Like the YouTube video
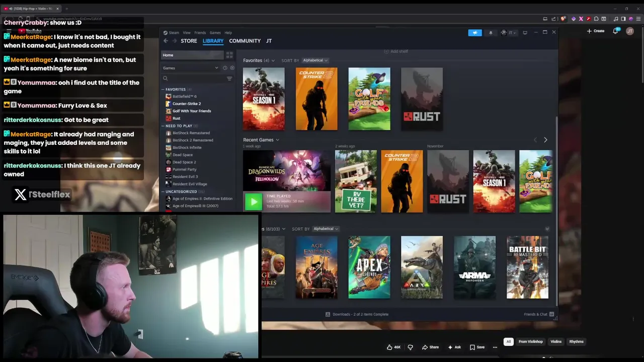The image size is (644, 362). point(393,347)
